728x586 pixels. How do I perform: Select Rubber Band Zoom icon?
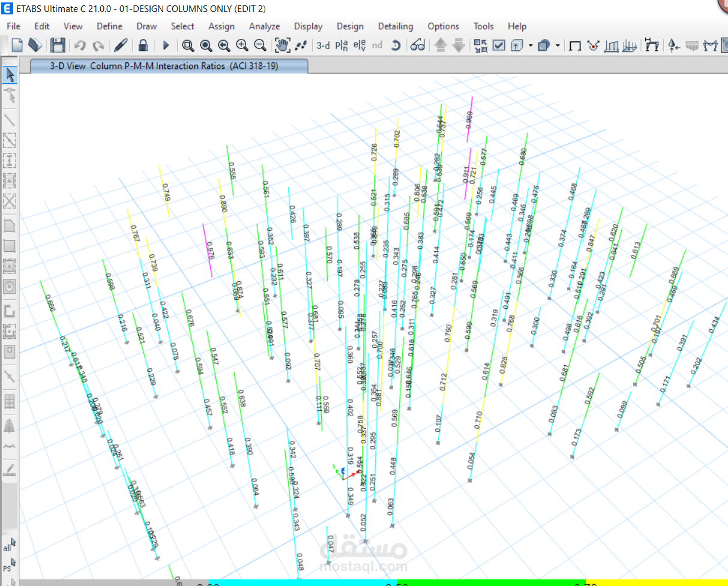[188, 45]
